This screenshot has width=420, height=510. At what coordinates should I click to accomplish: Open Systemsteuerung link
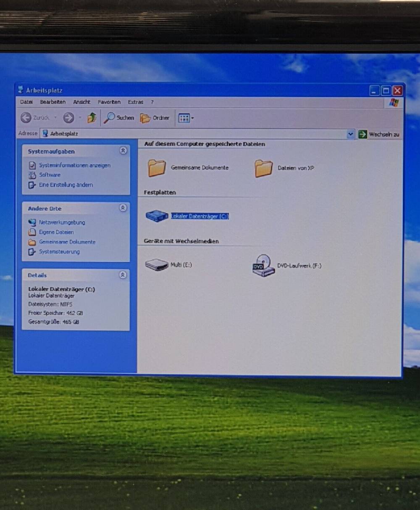(59, 252)
